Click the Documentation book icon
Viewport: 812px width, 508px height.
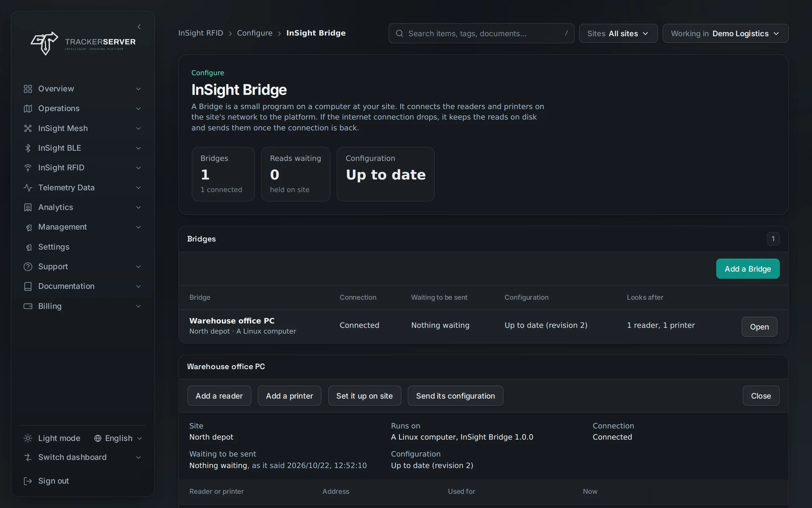tap(28, 286)
